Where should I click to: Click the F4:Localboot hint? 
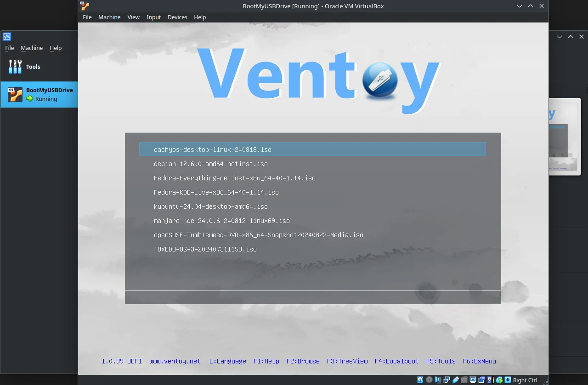[x=397, y=361]
